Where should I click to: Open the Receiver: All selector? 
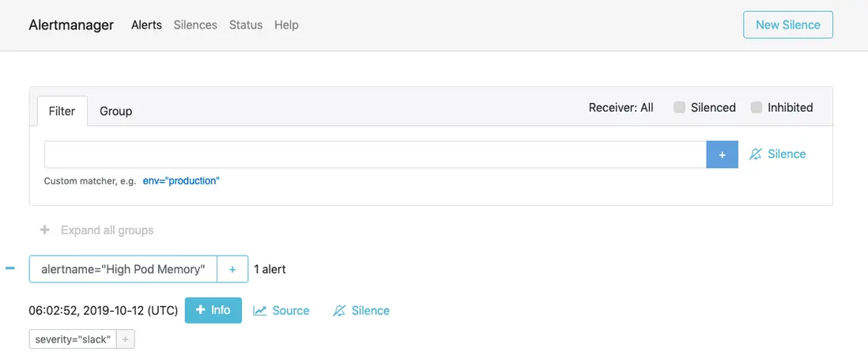point(621,108)
